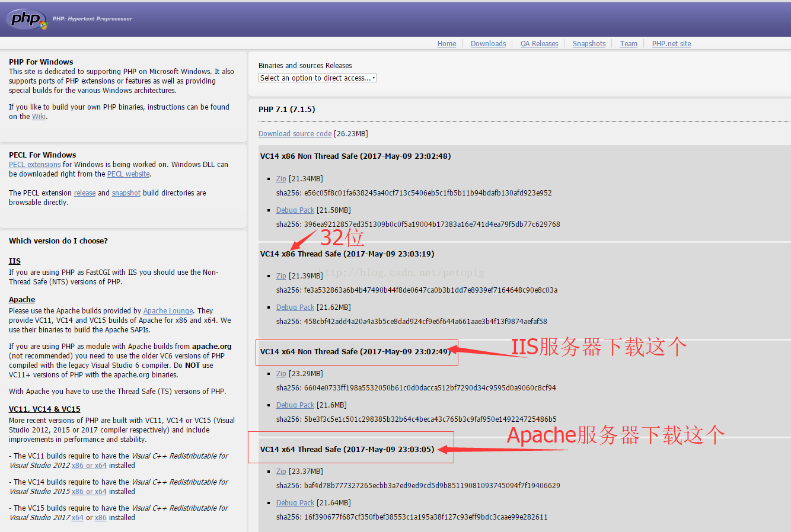This screenshot has height=532, width=791.
Task: Visit the PHP.net site link
Action: 671,44
